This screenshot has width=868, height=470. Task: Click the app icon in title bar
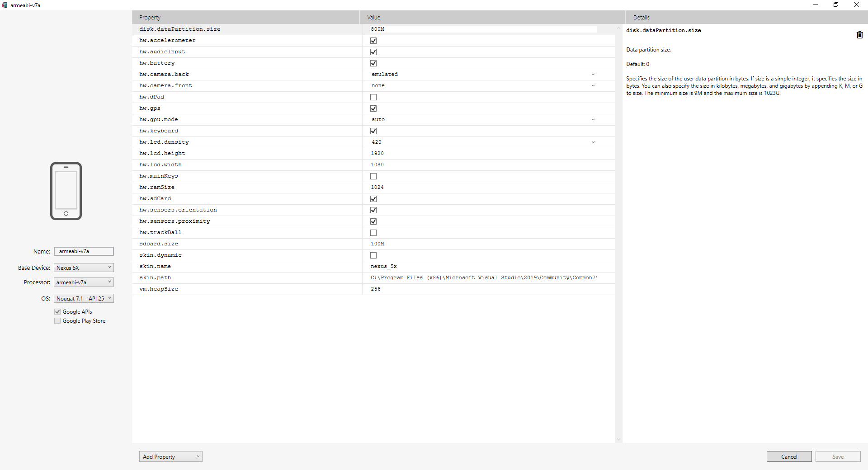5,5
